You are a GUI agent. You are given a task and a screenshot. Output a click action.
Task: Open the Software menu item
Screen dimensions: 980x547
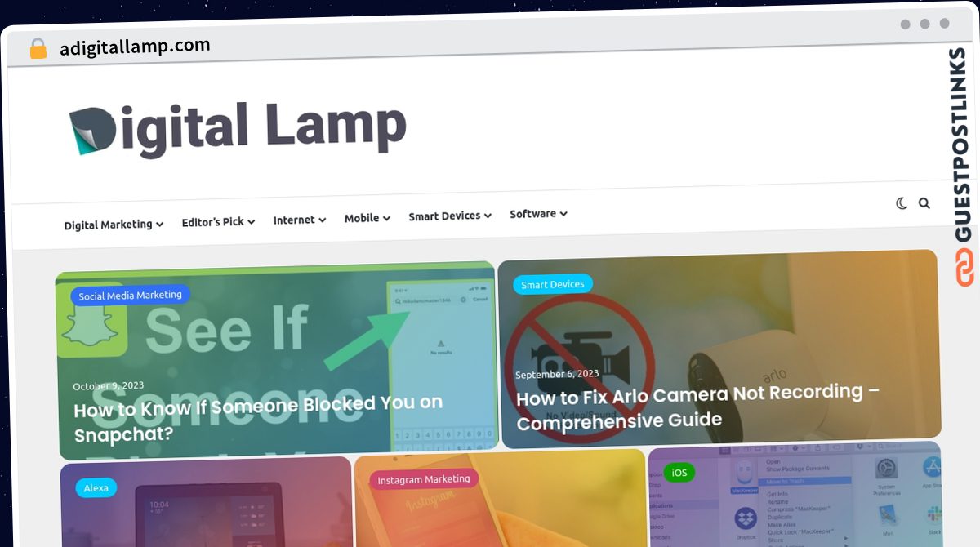538,214
